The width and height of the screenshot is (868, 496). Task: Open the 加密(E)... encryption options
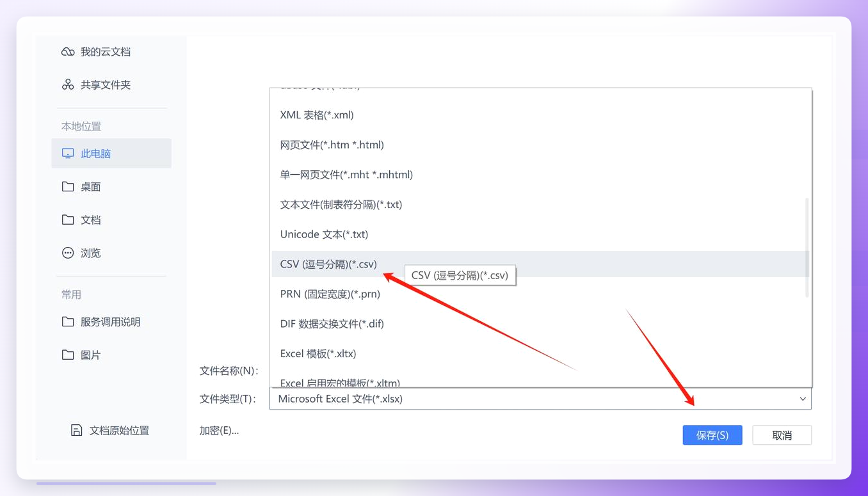pyautogui.click(x=219, y=431)
